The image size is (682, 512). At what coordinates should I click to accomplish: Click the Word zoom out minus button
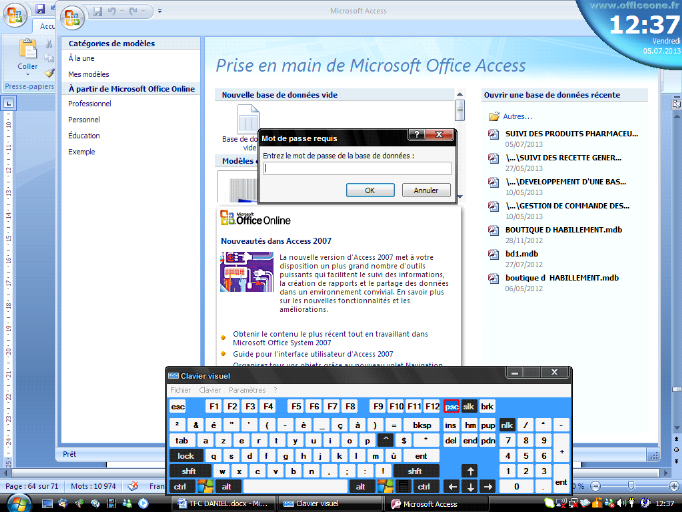coord(595,486)
